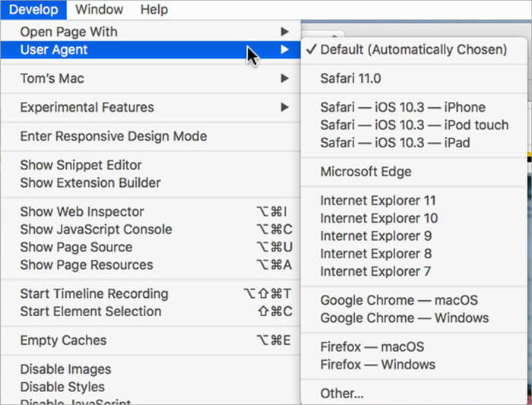The height and width of the screenshot is (405, 532).
Task: Choose Safari 11.0 user agent
Action: pos(350,78)
